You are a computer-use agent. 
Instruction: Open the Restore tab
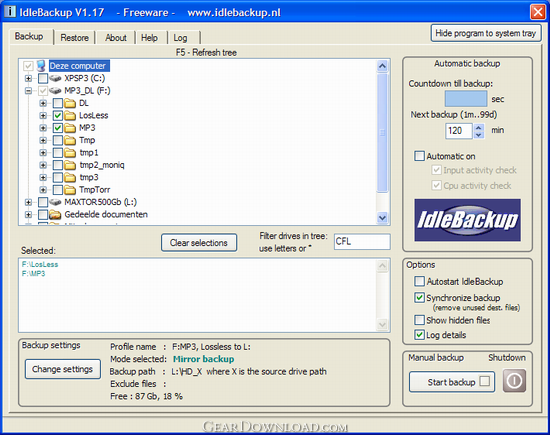point(74,38)
